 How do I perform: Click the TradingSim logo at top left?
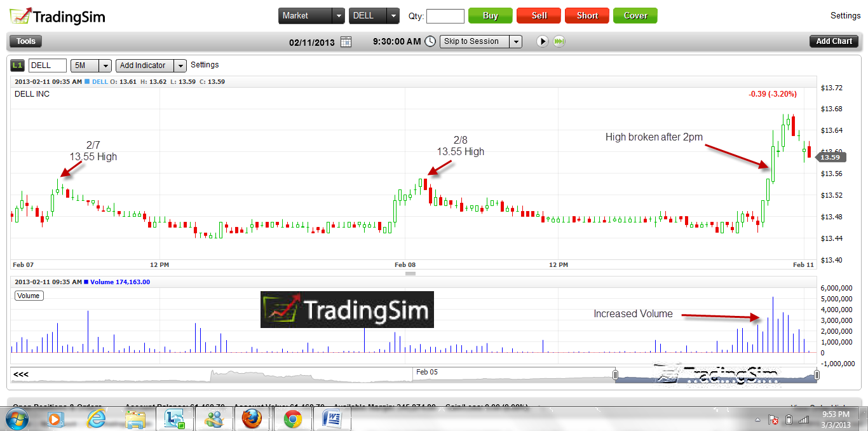click(58, 17)
